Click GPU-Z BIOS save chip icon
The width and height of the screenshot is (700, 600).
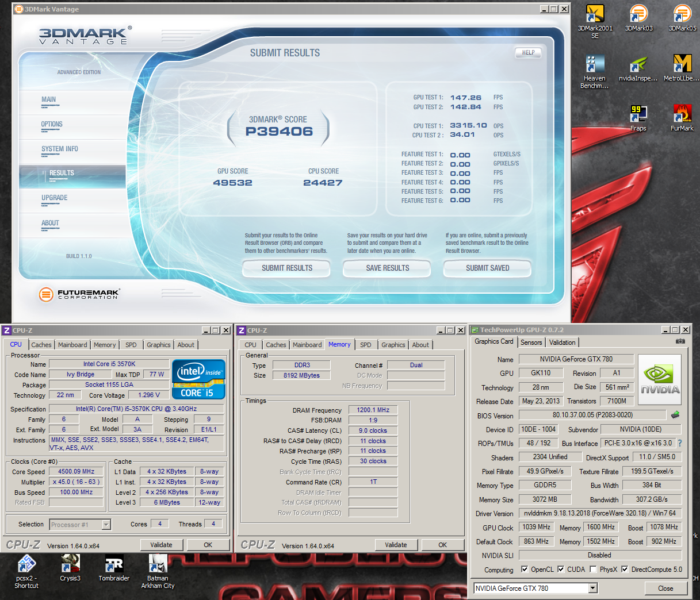675,414
